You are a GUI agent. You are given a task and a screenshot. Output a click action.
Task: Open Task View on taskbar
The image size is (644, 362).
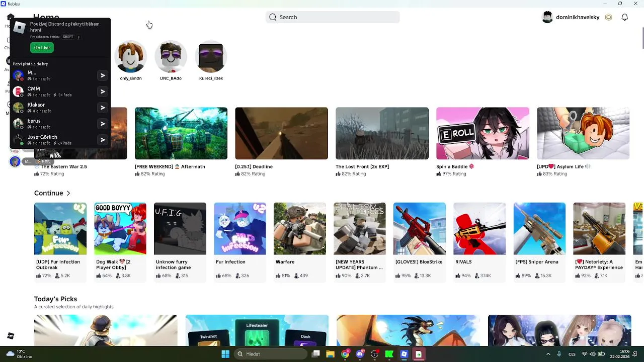[x=316, y=354]
